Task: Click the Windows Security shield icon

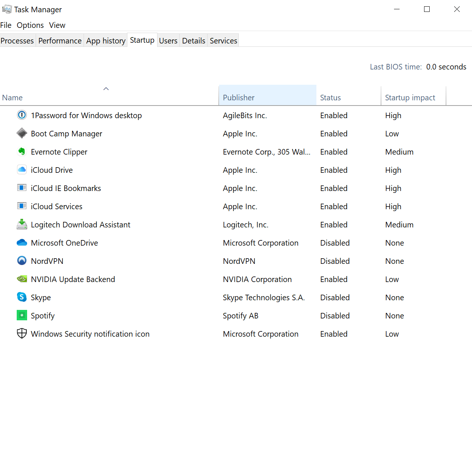Action: point(22,334)
